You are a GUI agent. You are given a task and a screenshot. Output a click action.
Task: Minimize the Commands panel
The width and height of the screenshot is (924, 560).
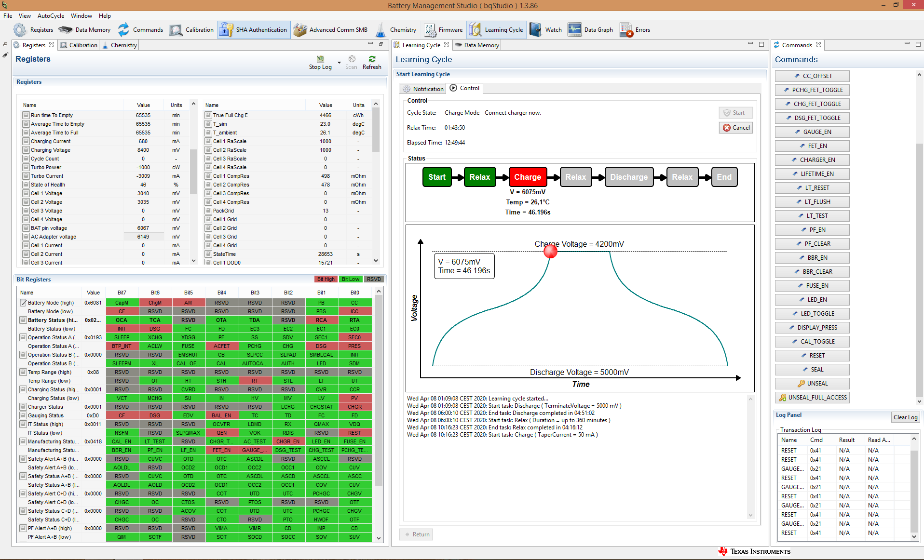[907, 44]
